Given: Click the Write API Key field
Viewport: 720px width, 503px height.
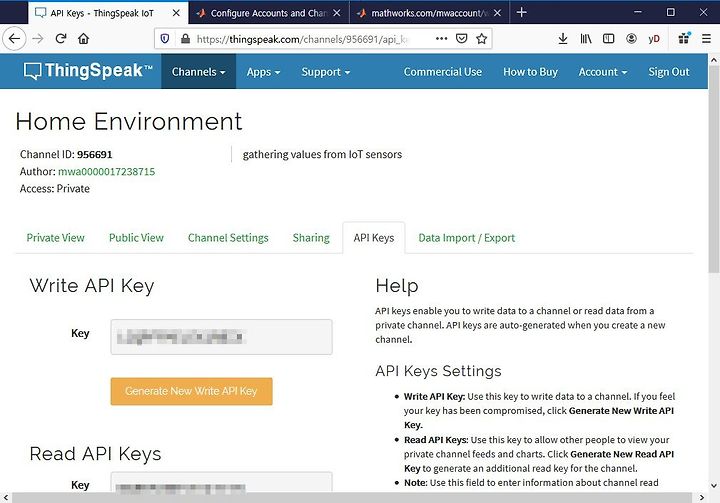Looking at the screenshot, I should [x=221, y=337].
